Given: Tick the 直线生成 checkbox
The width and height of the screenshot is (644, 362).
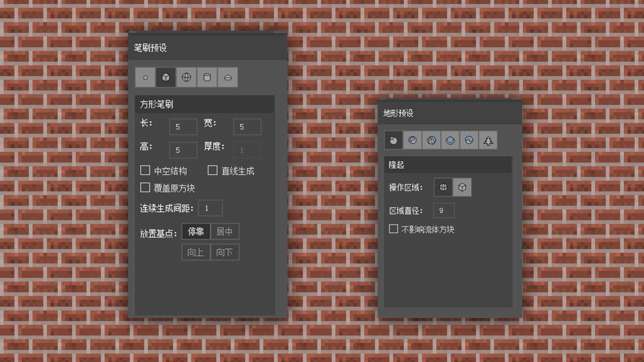Looking at the screenshot, I should tap(212, 170).
